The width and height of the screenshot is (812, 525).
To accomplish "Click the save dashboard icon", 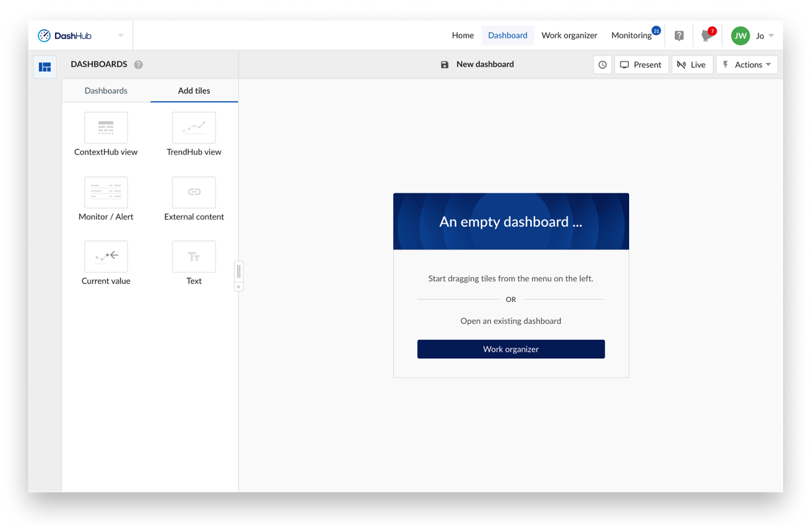I will point(444,64).
